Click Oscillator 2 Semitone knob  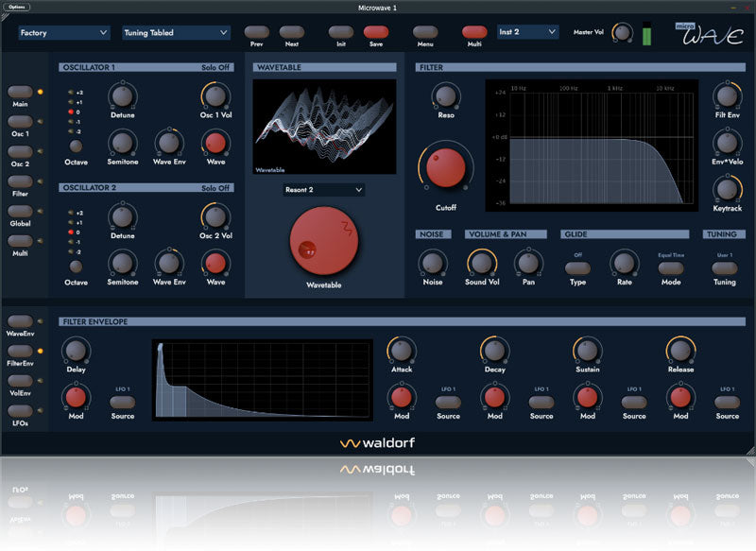point(123,263)
